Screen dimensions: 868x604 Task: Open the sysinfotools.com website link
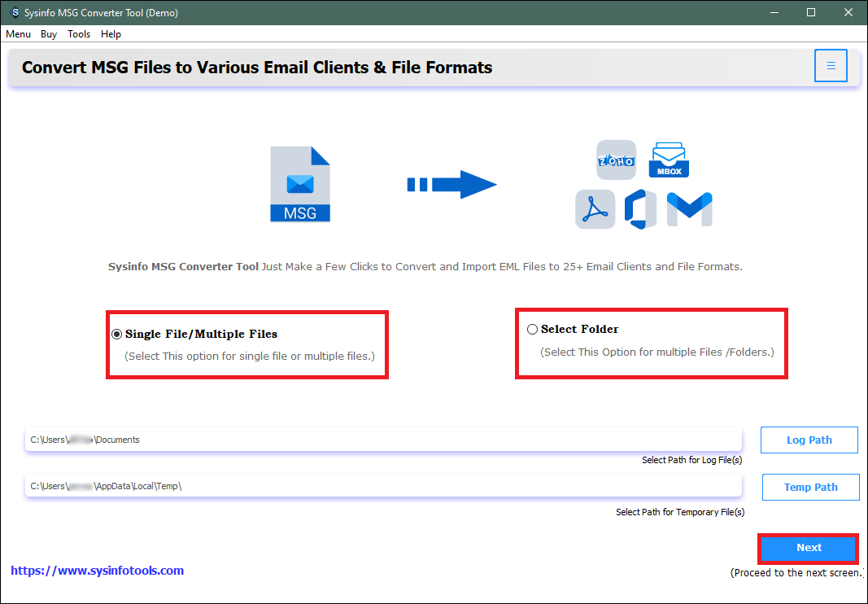(x=98, y=570)
